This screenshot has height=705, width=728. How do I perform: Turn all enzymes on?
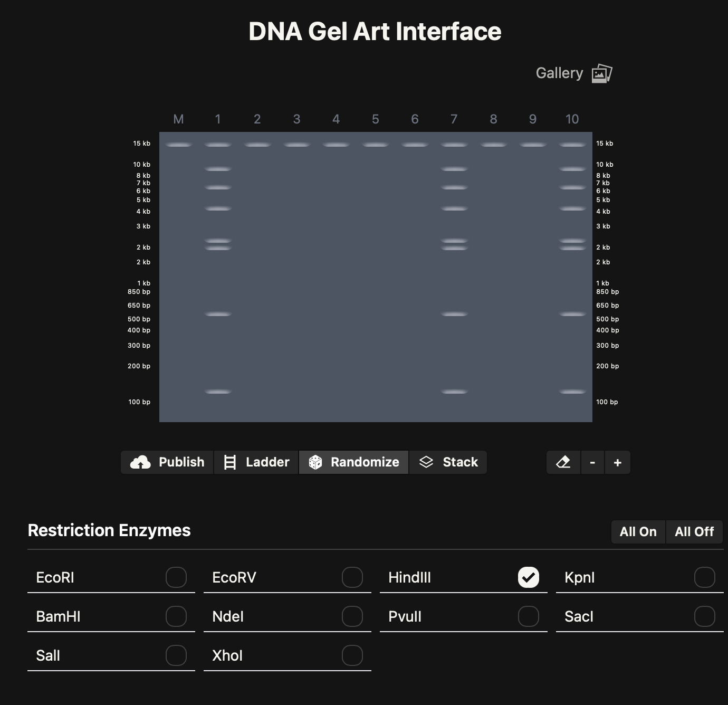pos(638,531)
